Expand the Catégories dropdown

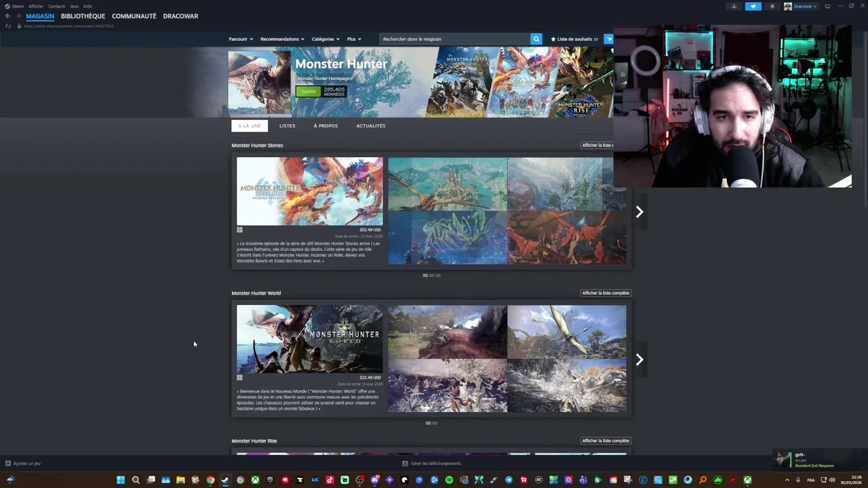click(326, 39)
